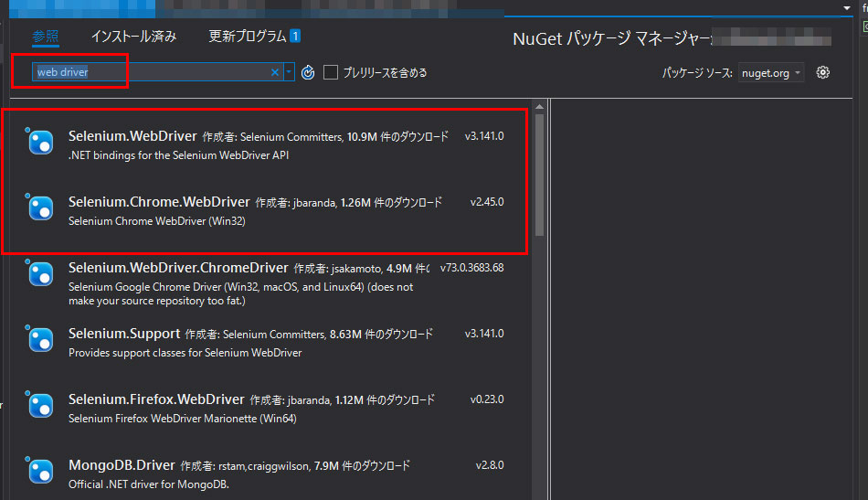This screenshot has height=500, width=868.
Task: Open package source settings gear icon
Action: pyautogui.click(x=822, y=72)
